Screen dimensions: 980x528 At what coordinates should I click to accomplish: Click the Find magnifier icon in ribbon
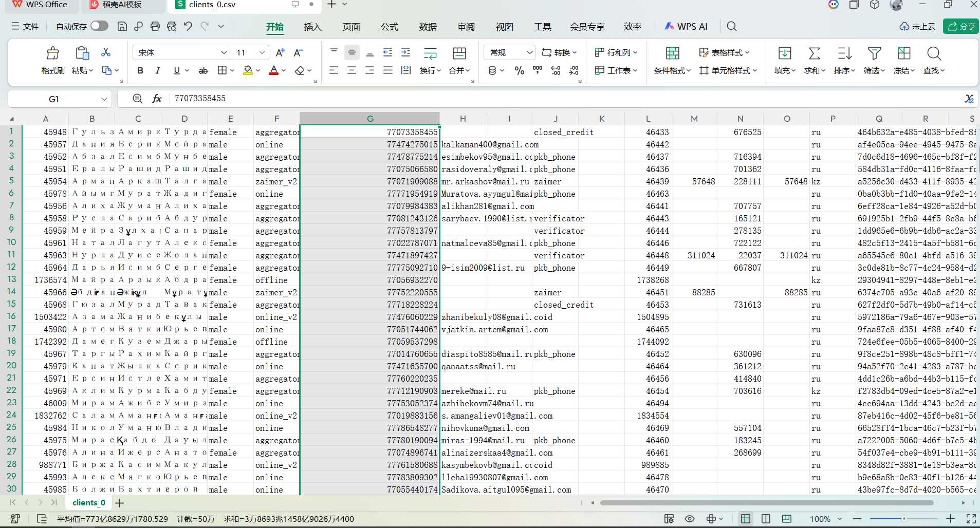point(934,53)
